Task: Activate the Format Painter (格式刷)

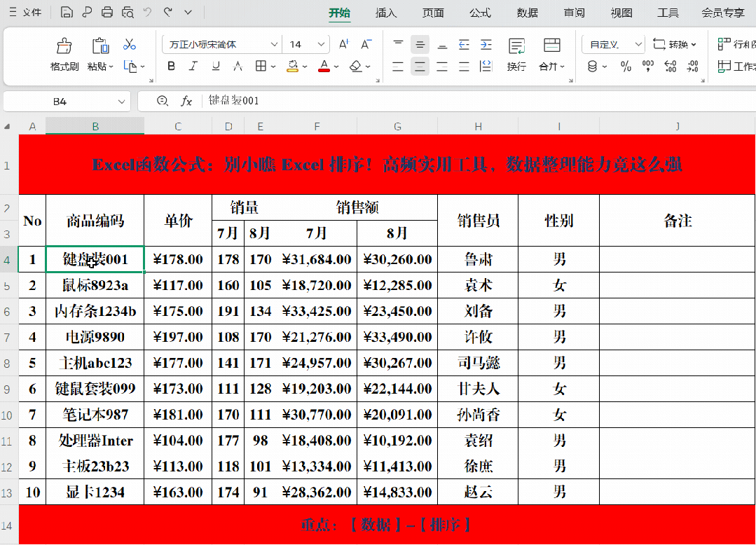Action: coord(64,46)
